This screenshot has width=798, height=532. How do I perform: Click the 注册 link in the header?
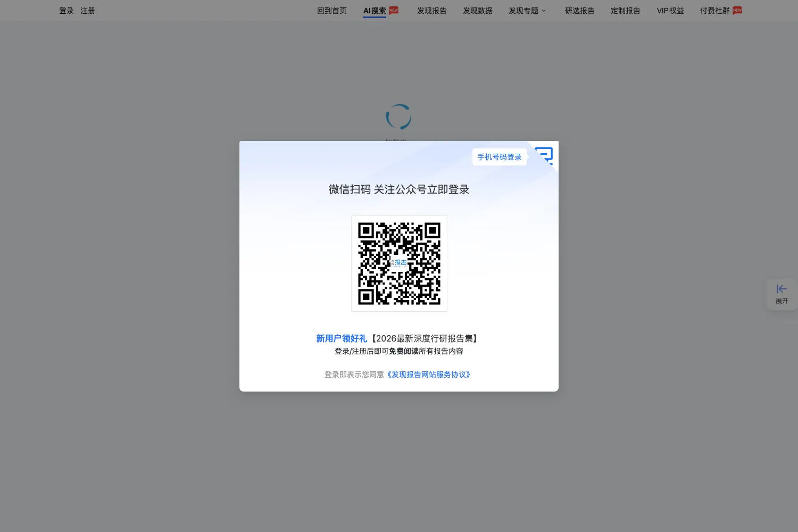[x=88, y=11]
